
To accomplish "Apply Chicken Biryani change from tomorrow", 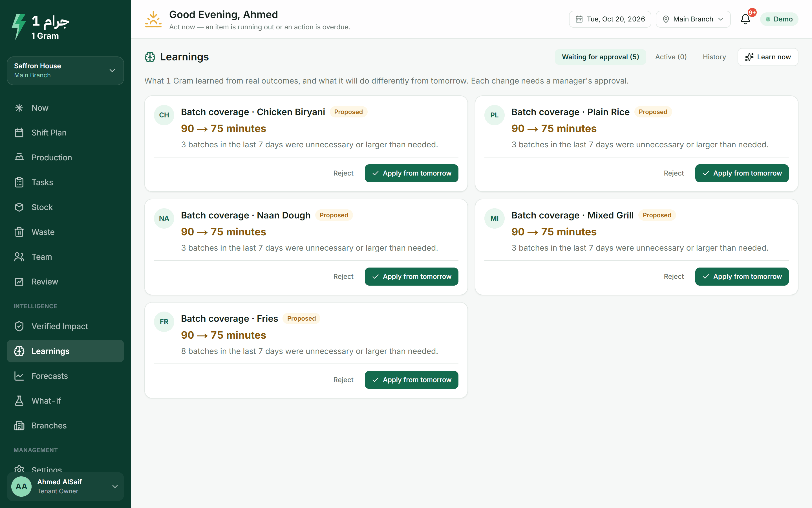I will click(411, 173).
